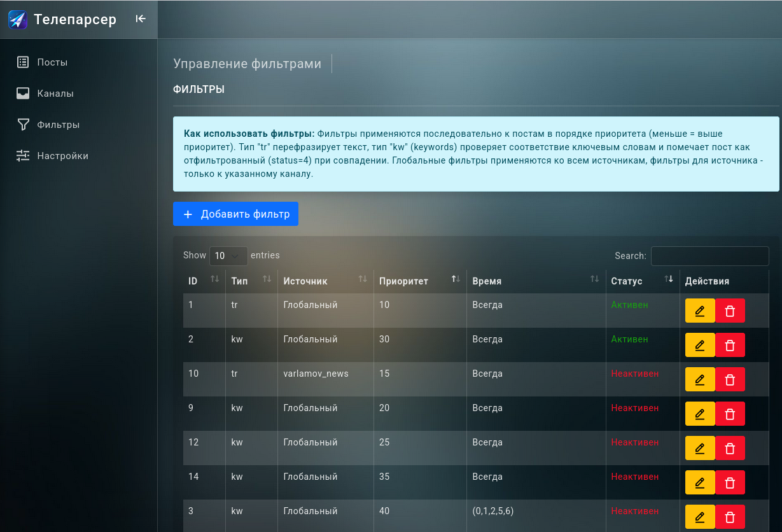Delete filter with ID 2

click(x=730, y=345)
